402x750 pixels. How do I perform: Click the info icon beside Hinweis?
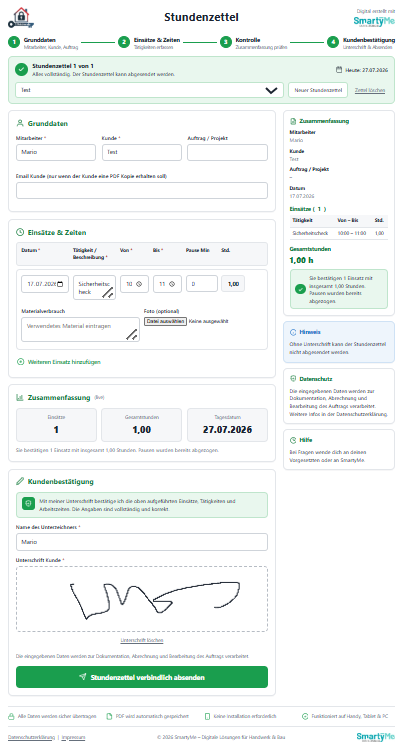coord(293,332)
